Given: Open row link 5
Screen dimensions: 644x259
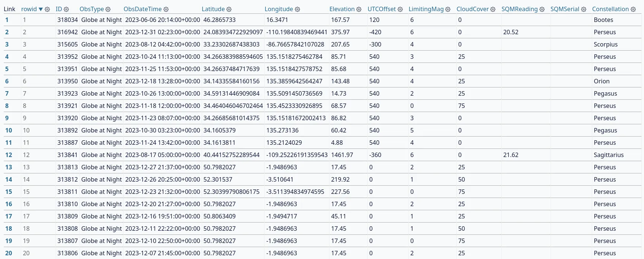Looking at the screenshot, I should 7,69.
